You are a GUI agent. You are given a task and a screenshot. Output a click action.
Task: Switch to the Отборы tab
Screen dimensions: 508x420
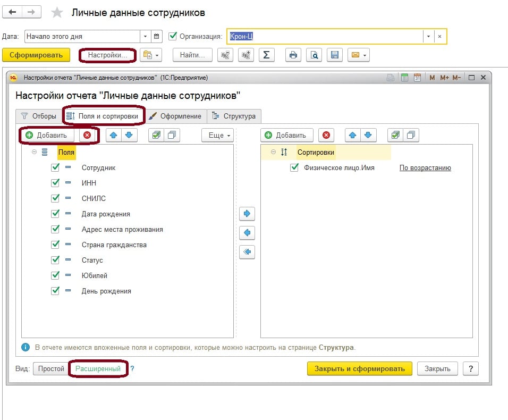39,116
